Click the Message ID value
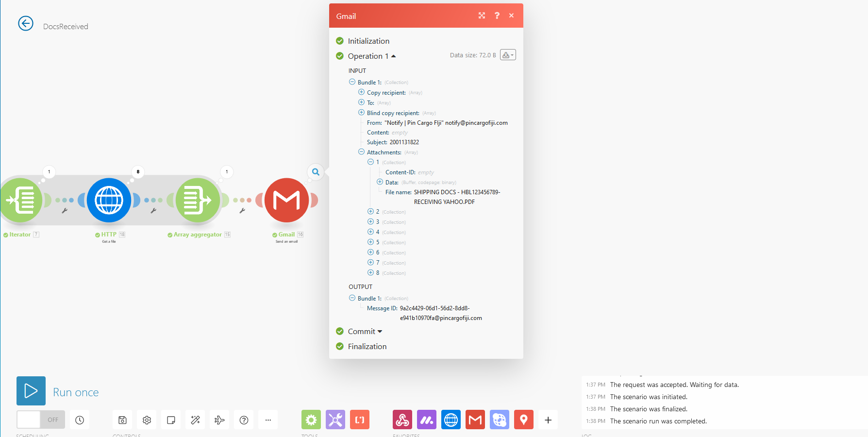Viewport: 868px width, 437px height. click(441, 313)
